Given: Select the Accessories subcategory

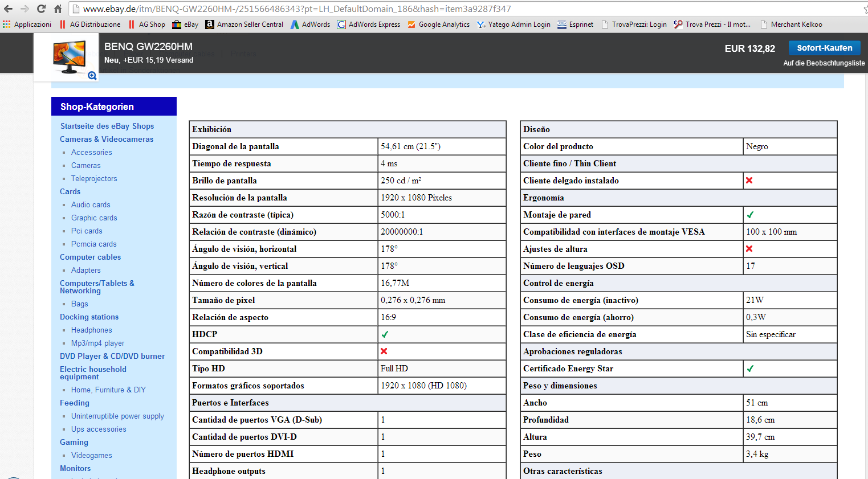Looking at the screenshot, I should pyautogui.click(x=91, y=152).
